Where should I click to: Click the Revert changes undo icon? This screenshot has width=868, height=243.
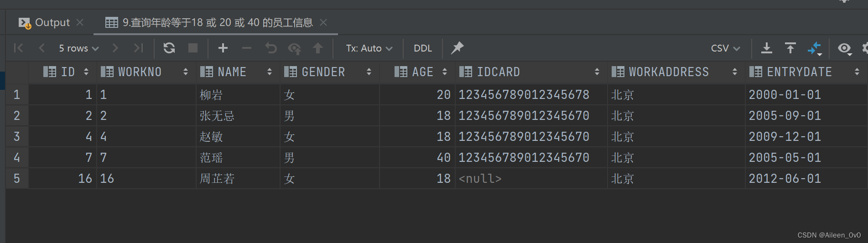pos(271,48)
